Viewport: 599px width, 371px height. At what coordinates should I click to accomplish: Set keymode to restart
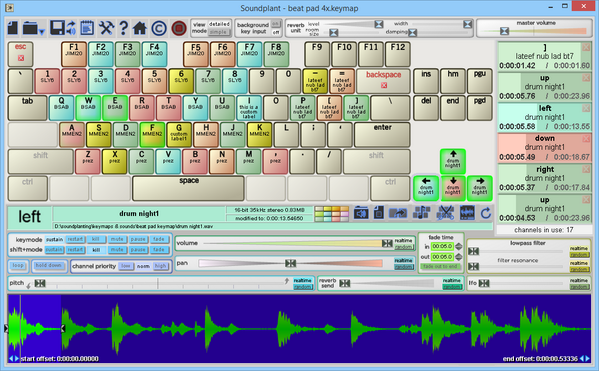click(x=75, y=239)
